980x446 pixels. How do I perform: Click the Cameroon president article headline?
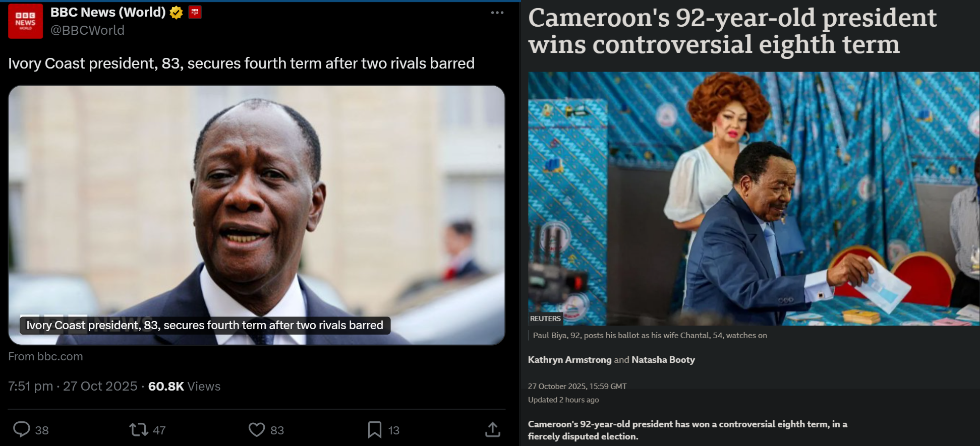[x=732, y=31]
